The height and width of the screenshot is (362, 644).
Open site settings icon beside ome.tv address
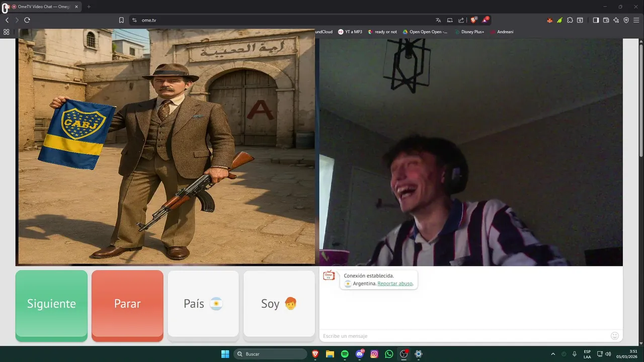click(x=134, y=20)
